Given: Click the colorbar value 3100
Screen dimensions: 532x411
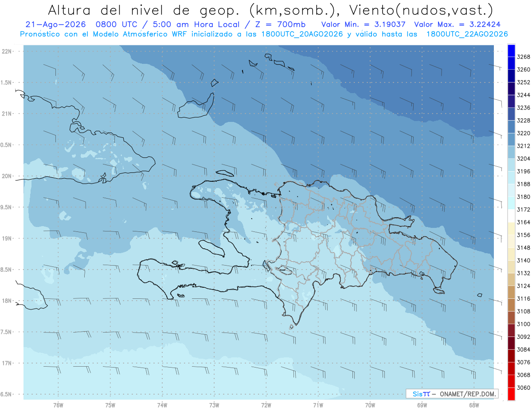Looking at the screenshot, I should tap(523, 324).
